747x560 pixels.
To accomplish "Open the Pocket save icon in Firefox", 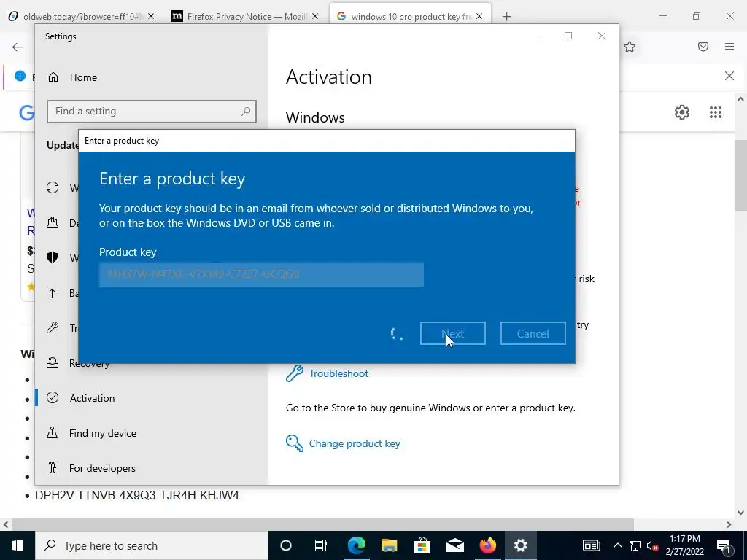I will click(x=703, y=47).
